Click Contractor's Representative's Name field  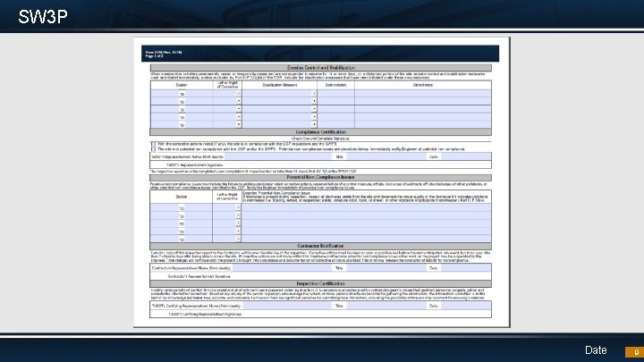[282, 268]
